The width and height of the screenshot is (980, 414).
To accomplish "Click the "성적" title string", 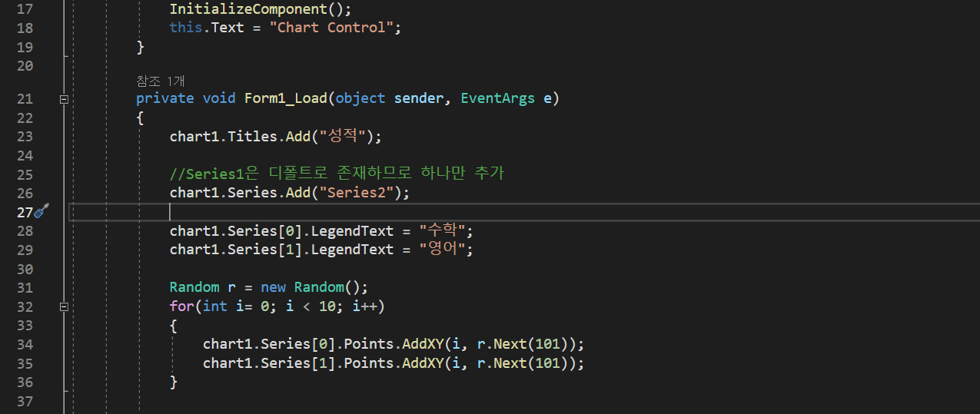I will (344, 136).
